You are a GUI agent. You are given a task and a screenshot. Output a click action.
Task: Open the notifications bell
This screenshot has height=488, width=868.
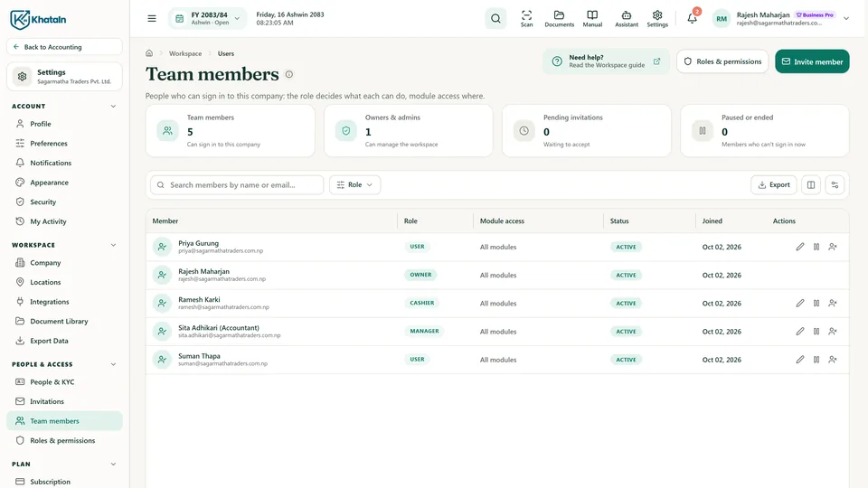pyautogui.click(x=692, y=18)
